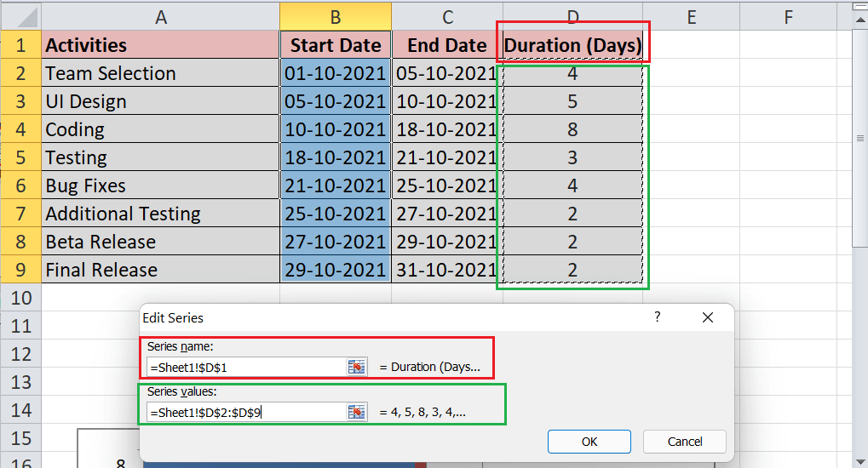Image resolution: width=868 pixels, height=468 pixels.
Task: Click the End Date header cell
Action: click(447, 45)
